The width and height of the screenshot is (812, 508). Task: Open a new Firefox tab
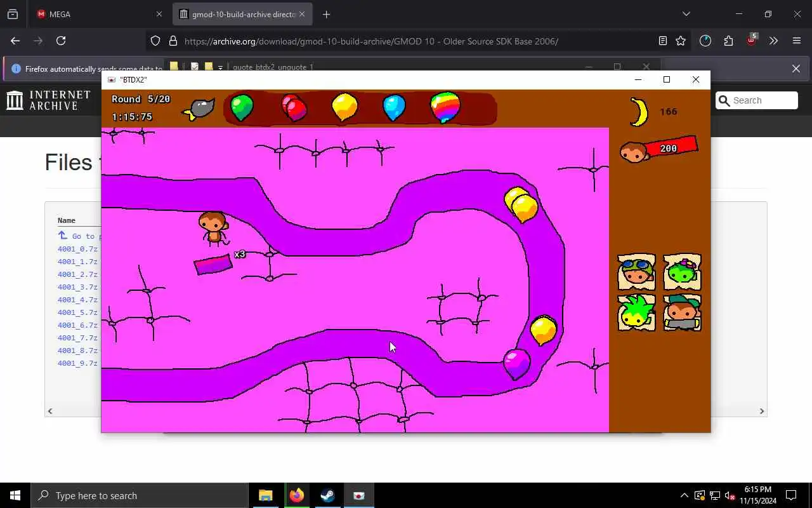click(326, 14)
